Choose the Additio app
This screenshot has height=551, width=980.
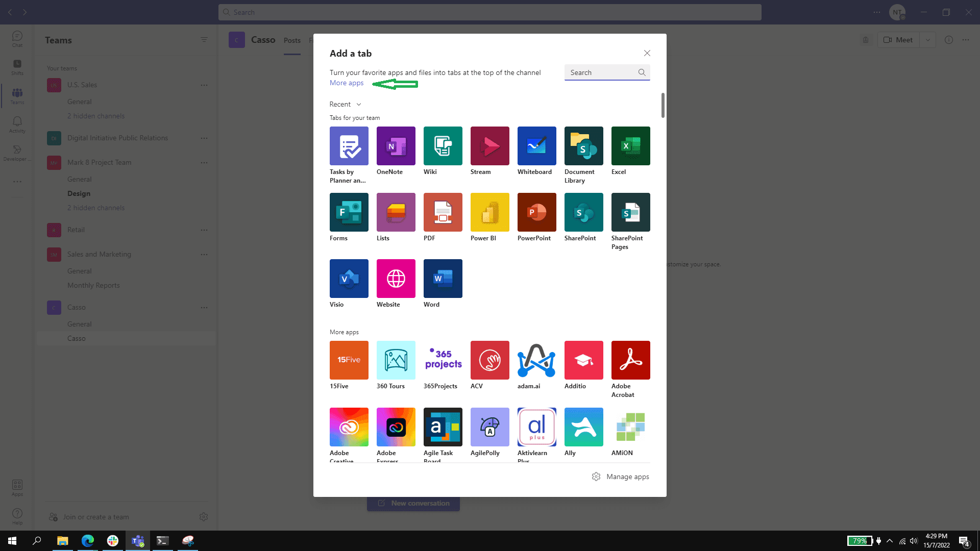coord(584,360)
